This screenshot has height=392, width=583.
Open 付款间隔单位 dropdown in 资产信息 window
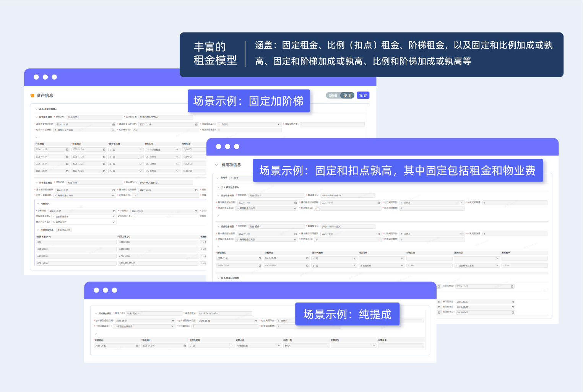249,124
